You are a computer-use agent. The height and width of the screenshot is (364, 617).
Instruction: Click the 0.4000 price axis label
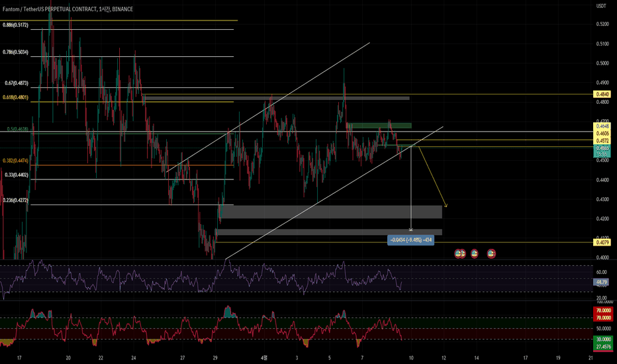602,257
